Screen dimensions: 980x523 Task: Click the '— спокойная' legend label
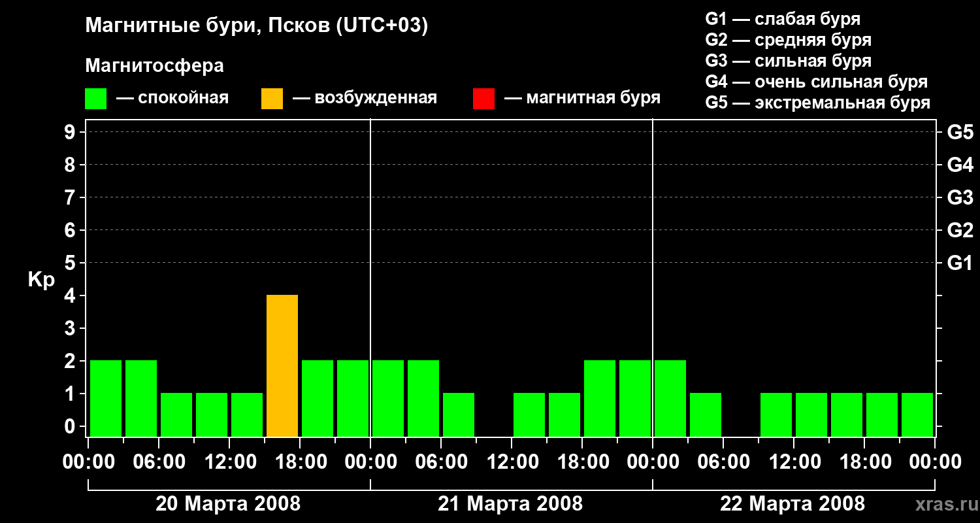[x=172, y=98]
